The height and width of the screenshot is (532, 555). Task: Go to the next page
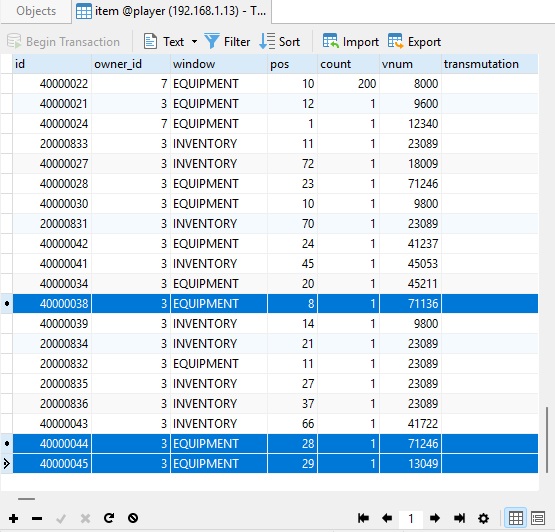point(435,518)
